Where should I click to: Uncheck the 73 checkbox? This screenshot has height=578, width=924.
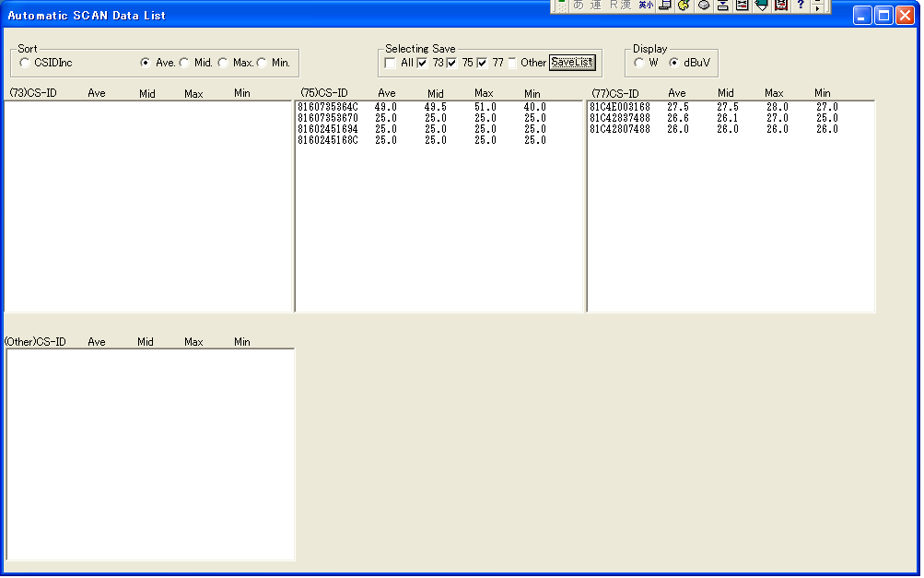(x=422, y=63)
